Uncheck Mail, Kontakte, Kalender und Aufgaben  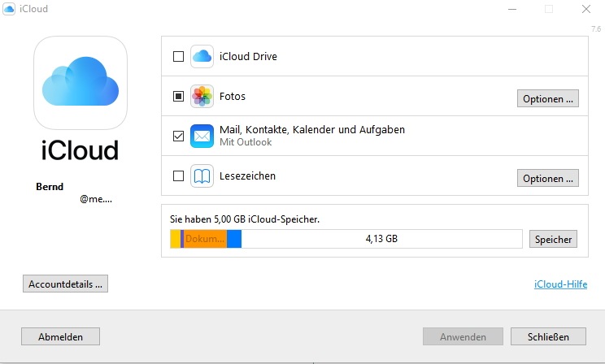click(x=179, y=136)
